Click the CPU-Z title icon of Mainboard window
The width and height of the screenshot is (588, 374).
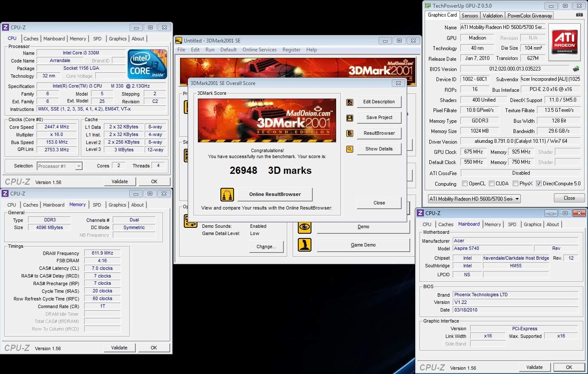[x=420, y=213]
